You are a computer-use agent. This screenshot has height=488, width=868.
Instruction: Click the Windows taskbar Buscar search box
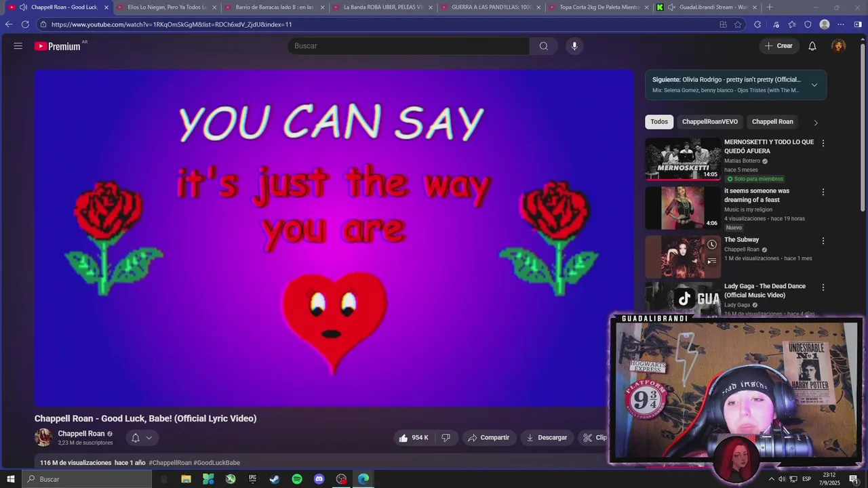click(87, 479)
